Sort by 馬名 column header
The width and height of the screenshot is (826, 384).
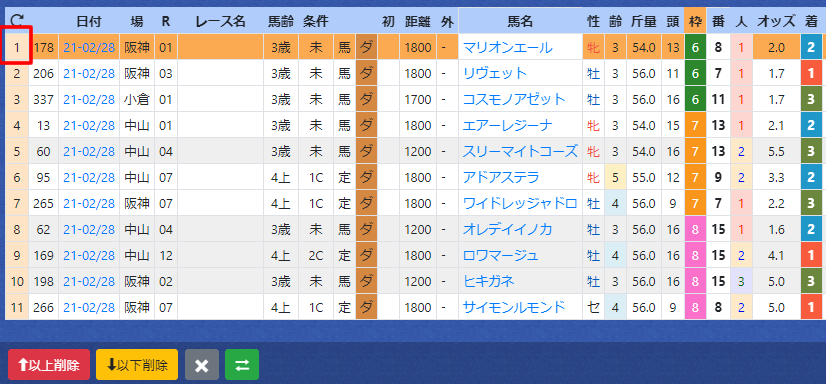pyautogui.click(x=520, y=22)
